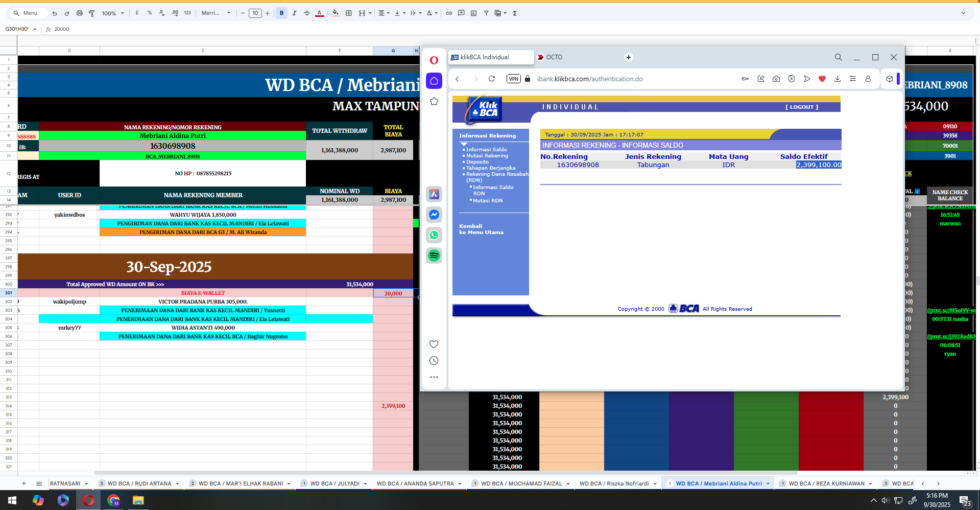980x510 pixels.
Task: Click the redo arrow in Sheets toolbar
Action: click(x=67, y=13)
